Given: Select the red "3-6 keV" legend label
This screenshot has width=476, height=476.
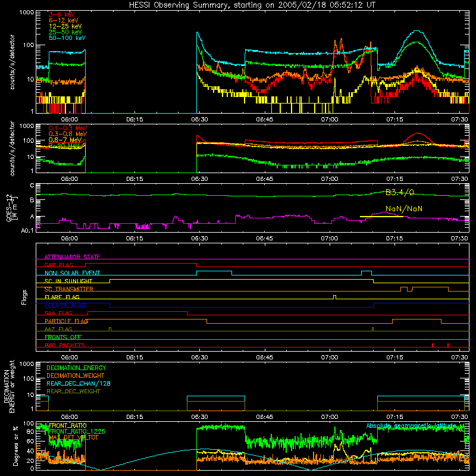Looking at the screenshot, I should (62, 14).
